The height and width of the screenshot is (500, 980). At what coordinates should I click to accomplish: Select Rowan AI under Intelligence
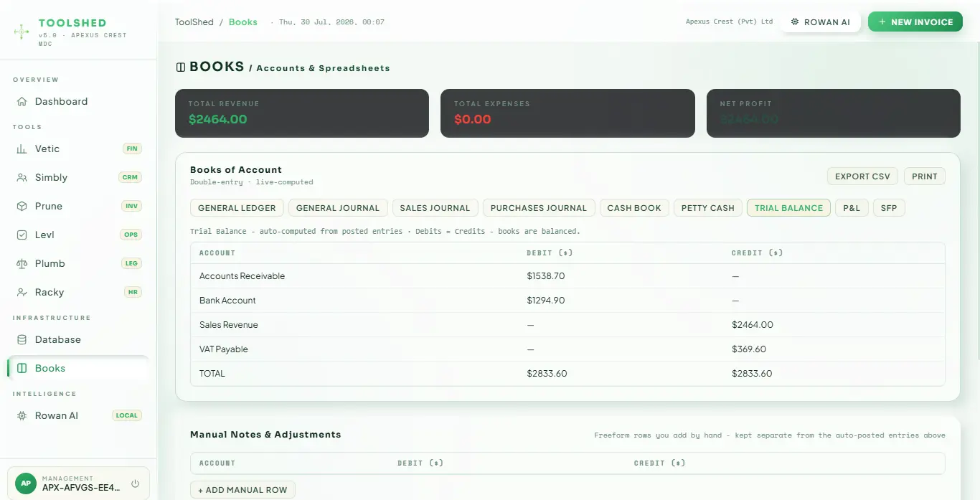[x=78, y=416]
